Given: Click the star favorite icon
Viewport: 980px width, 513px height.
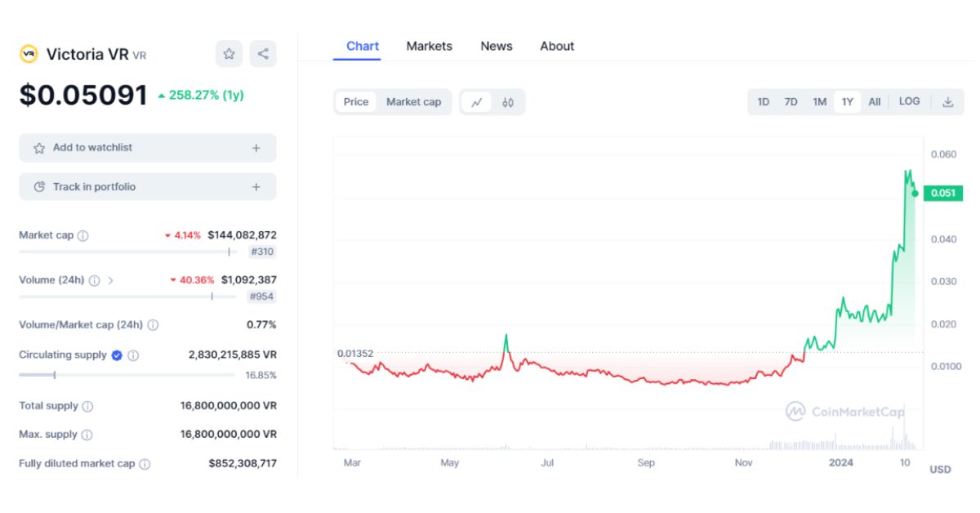Looking at the screenshot, I should point(229,54).
